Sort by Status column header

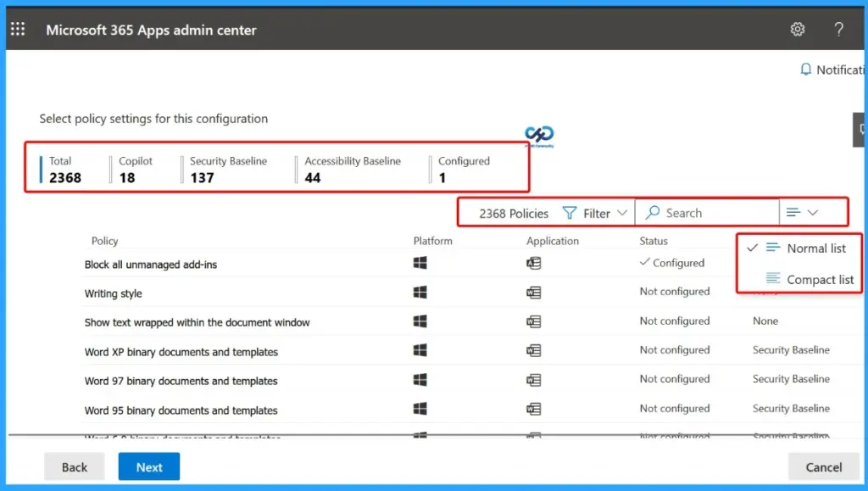point(654,241)
